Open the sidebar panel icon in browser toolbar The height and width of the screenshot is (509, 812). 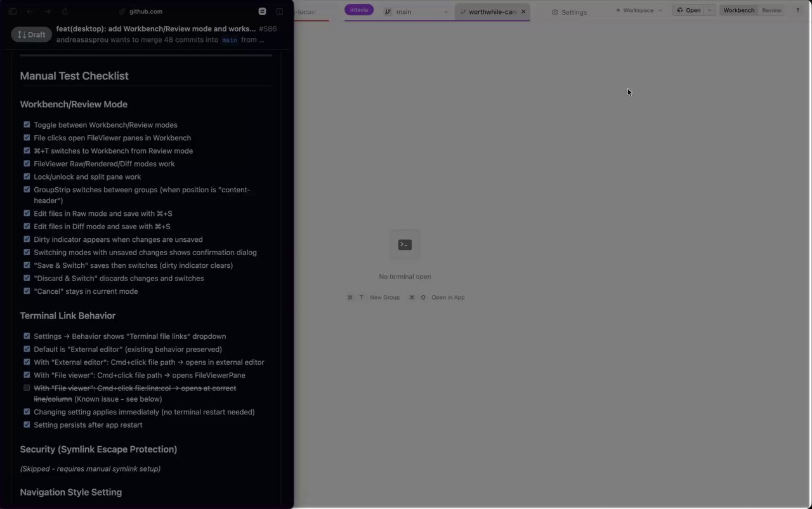(x=12, y=11)
